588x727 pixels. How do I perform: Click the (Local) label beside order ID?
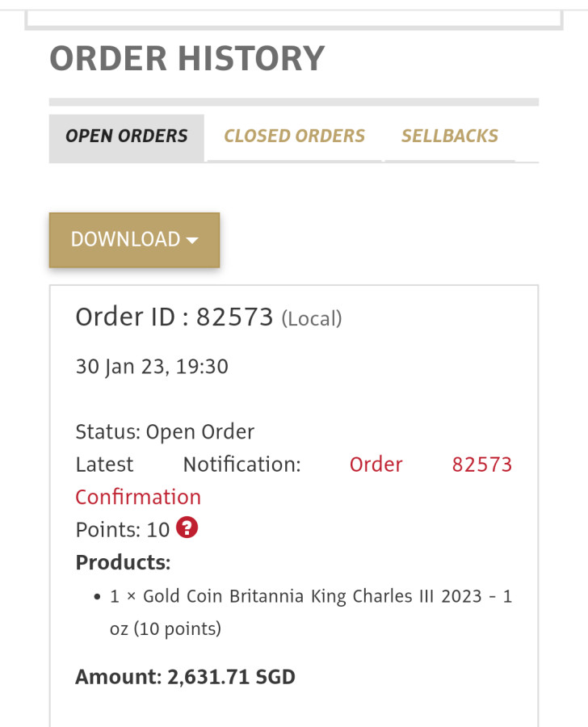click(x=312, y=319)
